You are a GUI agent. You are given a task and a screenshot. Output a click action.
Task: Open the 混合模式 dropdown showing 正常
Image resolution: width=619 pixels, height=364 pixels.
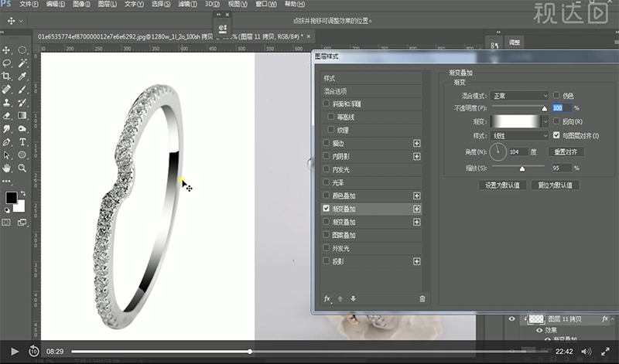pos(519,96)
